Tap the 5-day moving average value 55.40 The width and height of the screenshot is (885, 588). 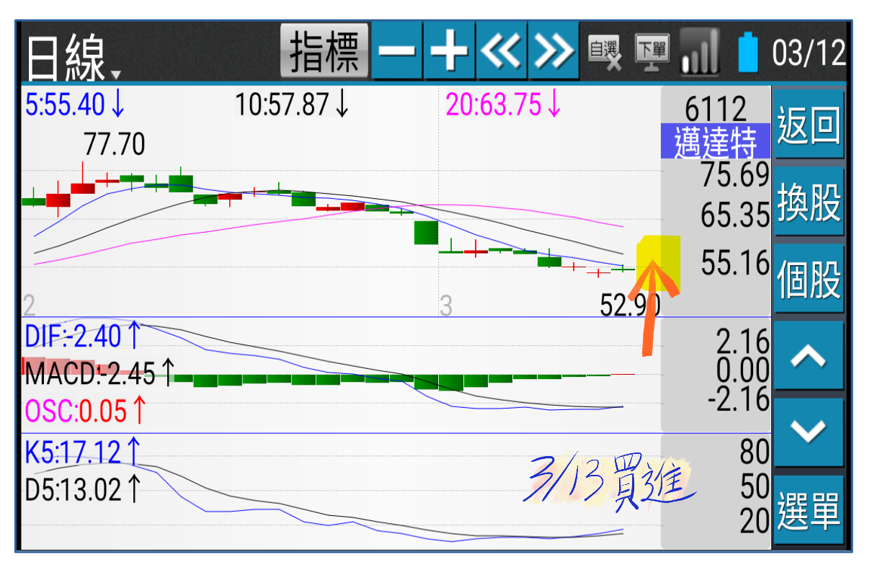pos(75,106)
